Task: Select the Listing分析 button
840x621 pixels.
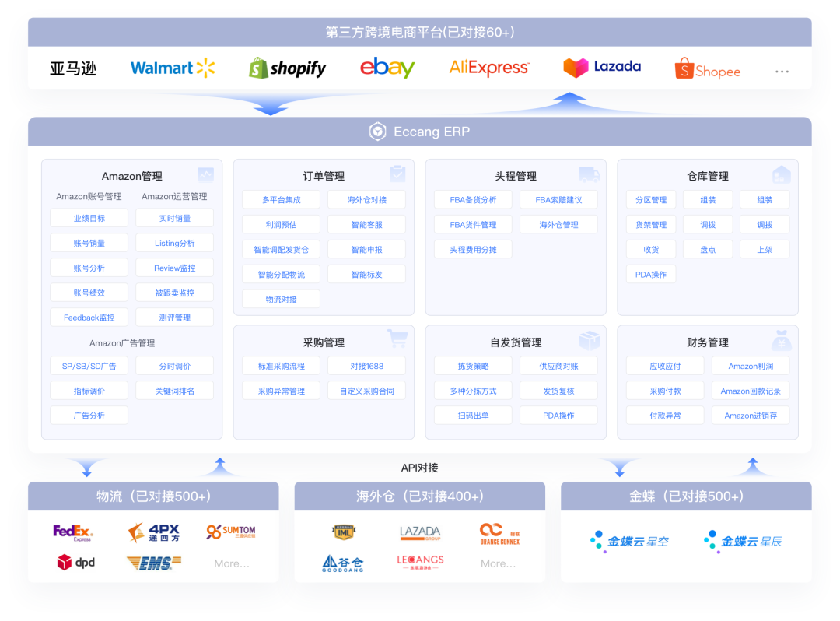Action: (175, 244)
